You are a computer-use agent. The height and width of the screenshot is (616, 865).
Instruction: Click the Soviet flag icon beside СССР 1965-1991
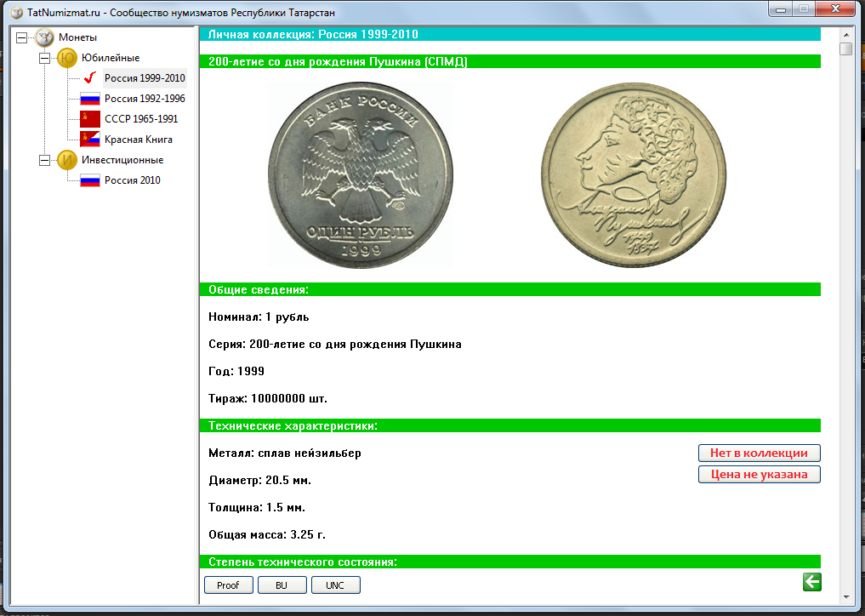(90, 118)
